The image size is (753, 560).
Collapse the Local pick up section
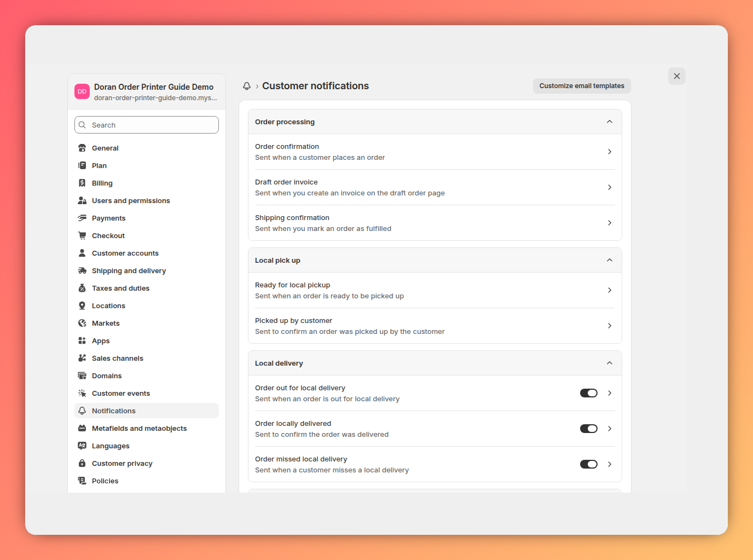tap(610, 260)
